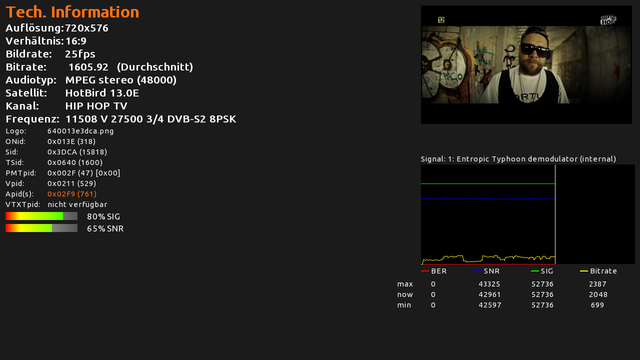This screenshot has width=640, height=360.
Task: Click the logo filename 640013e3dca.png
Action: (x=80, y=131)
